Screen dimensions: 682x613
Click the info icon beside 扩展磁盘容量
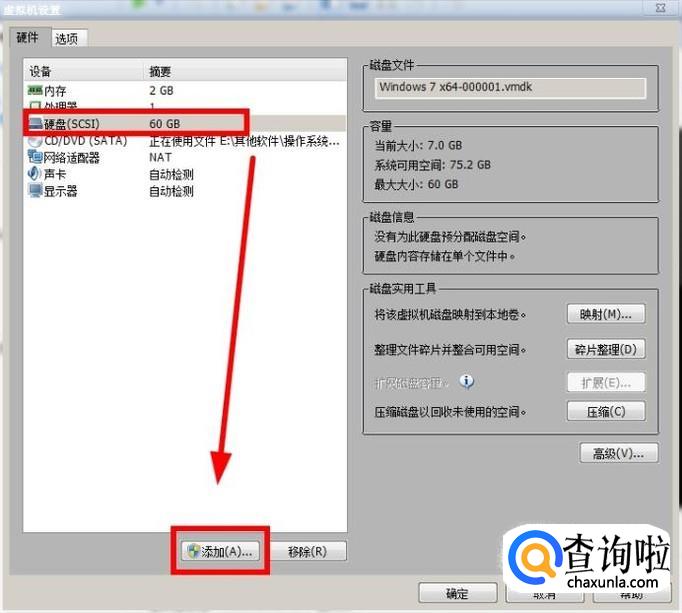tap(466, 382)
